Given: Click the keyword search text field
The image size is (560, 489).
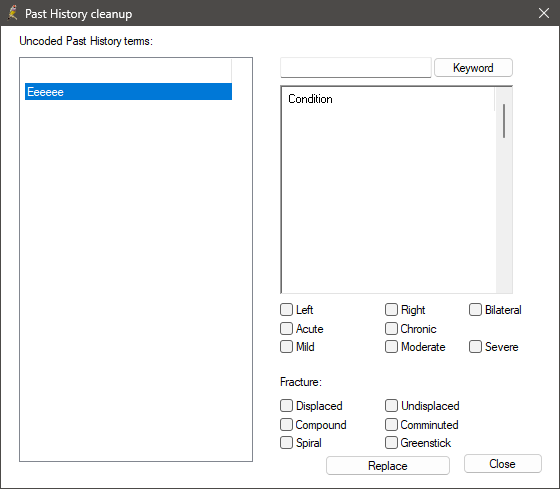Looking at the screenshot, I should pos(356,68).
